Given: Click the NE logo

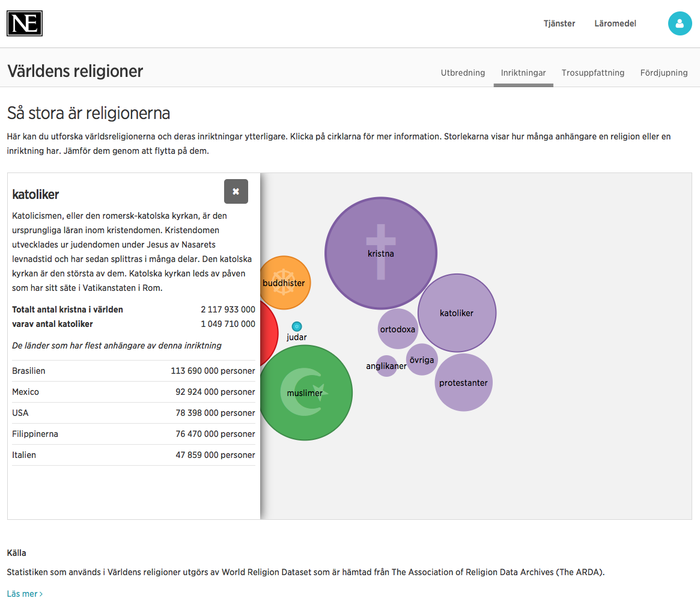Looking at the screenshot, I should point(25,23).
